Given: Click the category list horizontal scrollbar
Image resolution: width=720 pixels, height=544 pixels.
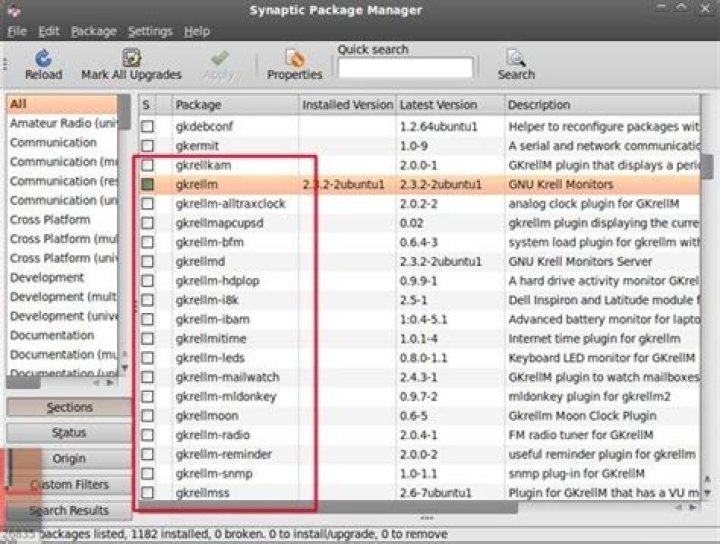Looking at the screenshot, I should 23,382.
